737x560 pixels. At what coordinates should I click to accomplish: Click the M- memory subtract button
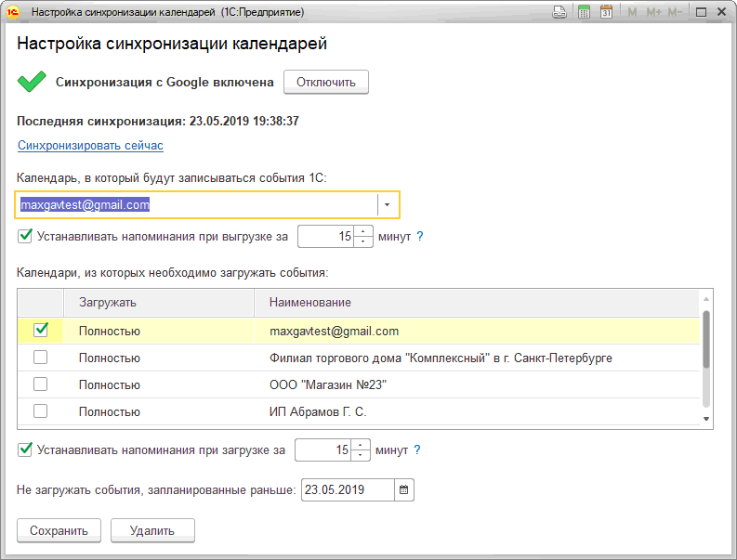[x=675, y=12]
